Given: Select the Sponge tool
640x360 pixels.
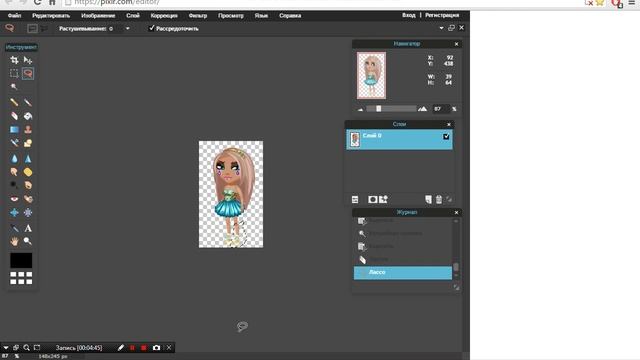Looking at the screenshot, I should (x=28, y=172).
